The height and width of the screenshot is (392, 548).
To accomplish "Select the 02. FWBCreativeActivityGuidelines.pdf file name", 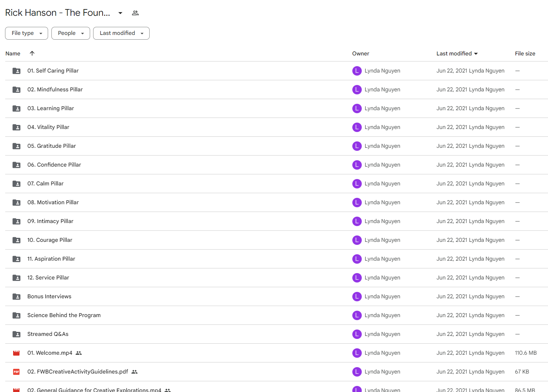I will click(78, 372).
